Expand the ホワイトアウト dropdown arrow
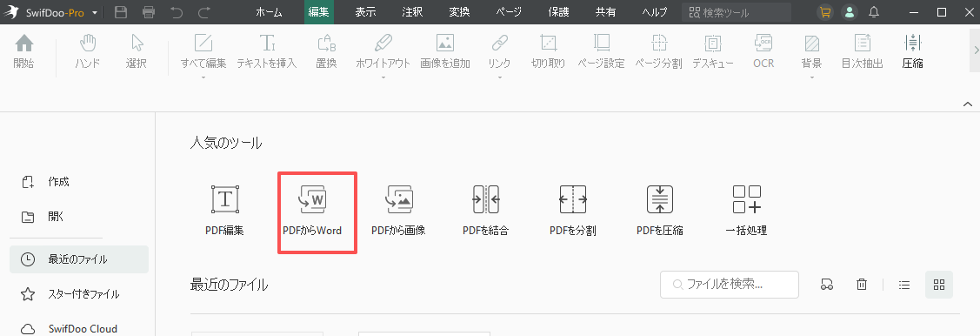Screen dimensions: 980x336 [383, 77]
